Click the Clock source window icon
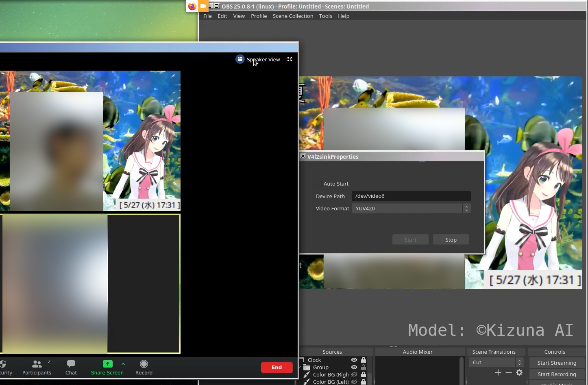 pyautogui.click(x=302, y=360)
